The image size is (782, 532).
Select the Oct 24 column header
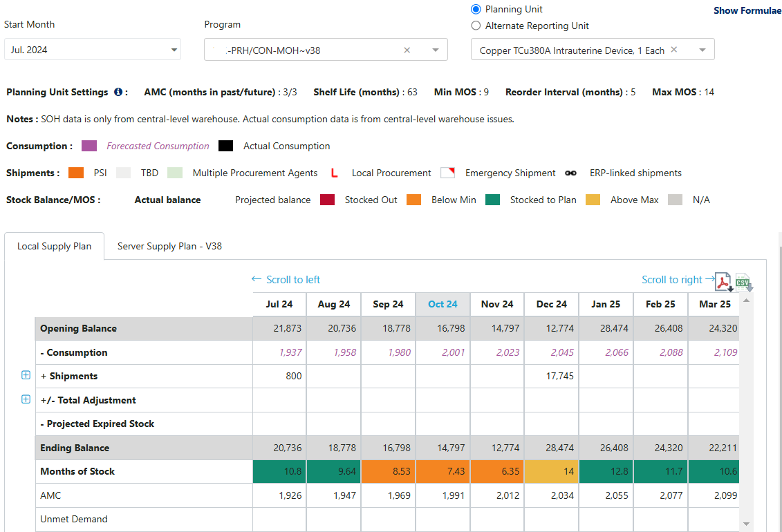(443, 305)
